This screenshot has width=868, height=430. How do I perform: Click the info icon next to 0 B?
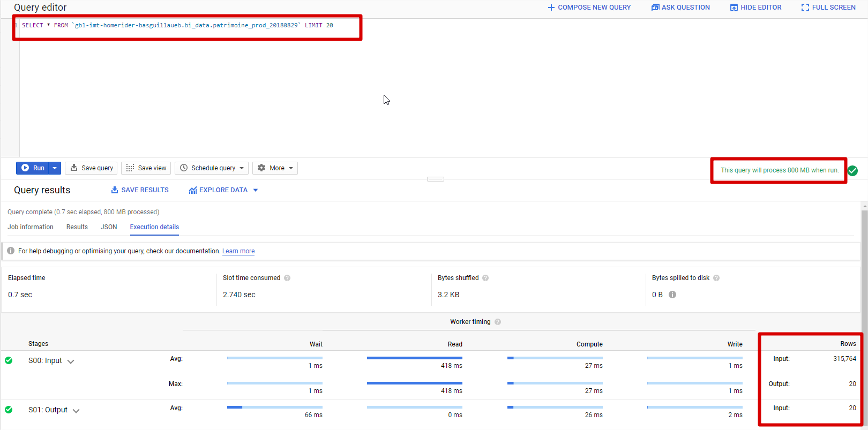pyautogui.click(x=672, y=295)
